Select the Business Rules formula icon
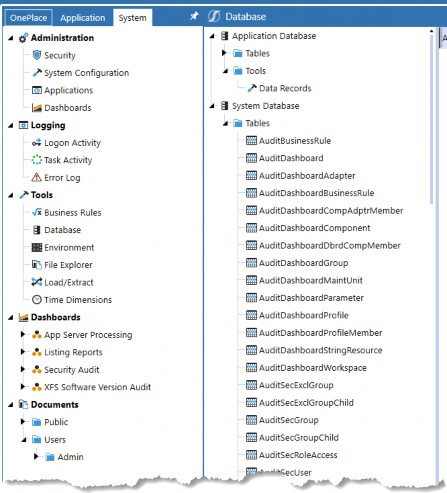This screenshot has width=447, height=493. pyautogui.click(x=37, y=212)
